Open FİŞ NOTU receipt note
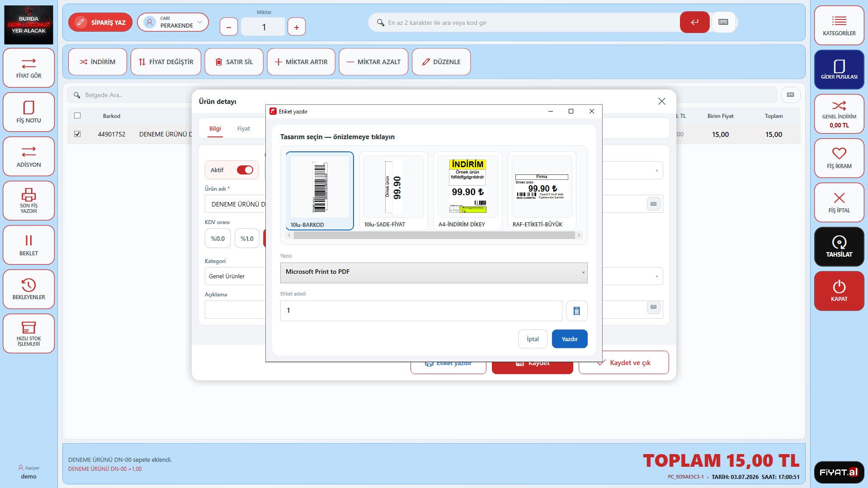Image resolution: width=868 pixels, height=488 pixels. (x=28, y=112)
